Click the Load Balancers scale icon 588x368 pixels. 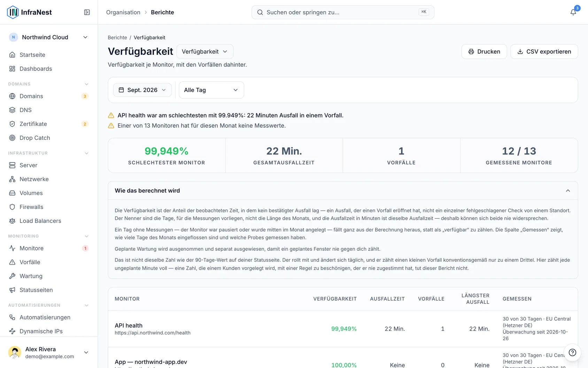point(12,221)
